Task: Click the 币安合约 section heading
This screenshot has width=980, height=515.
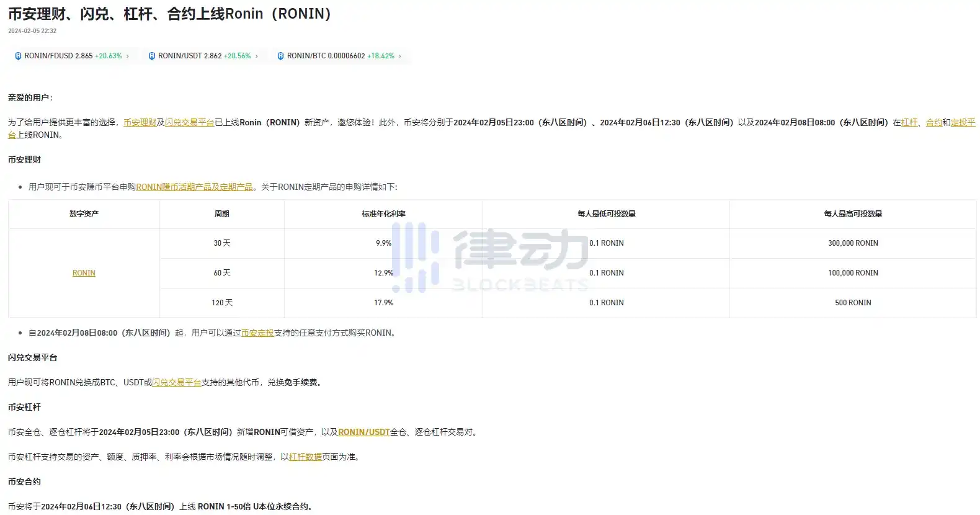Action: [x=24, y=482]
